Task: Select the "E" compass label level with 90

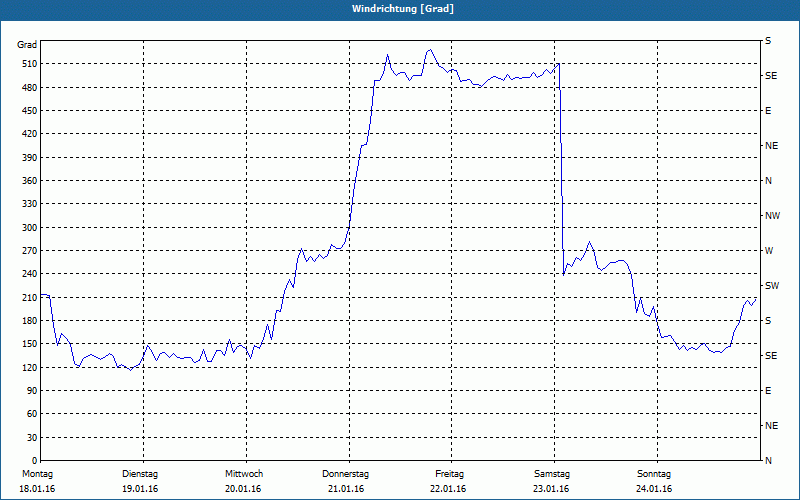Action: click(768, 391)
